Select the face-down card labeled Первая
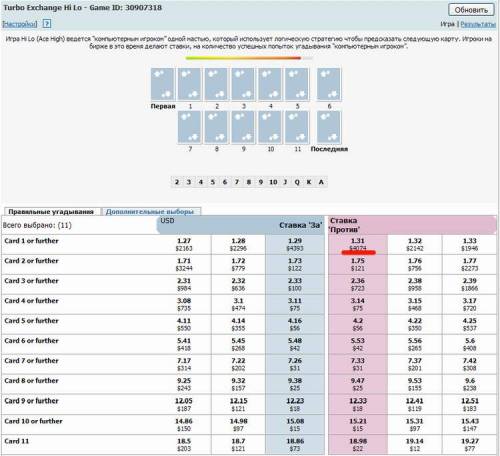The height and width of the screenshot is (456, 500). point(163,84)
